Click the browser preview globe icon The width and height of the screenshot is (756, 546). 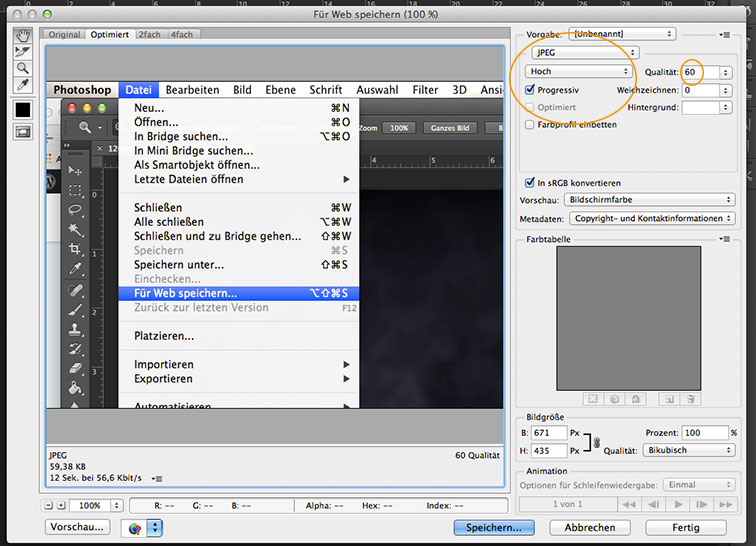click(135, 528)
